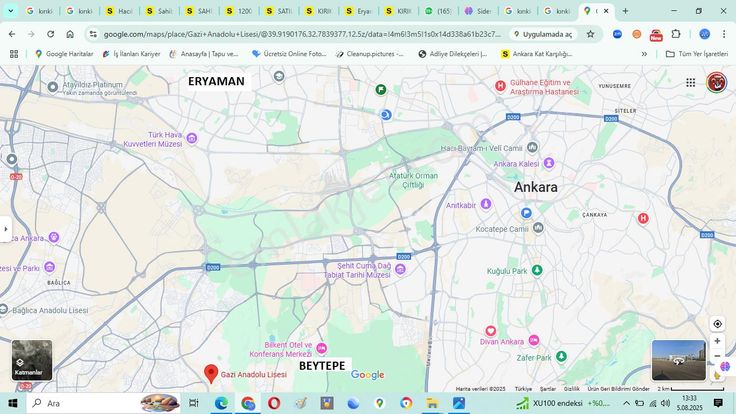Screen dimensions: 736x414
Task: Open the Google account profile picture
Action: pos(716,83)
